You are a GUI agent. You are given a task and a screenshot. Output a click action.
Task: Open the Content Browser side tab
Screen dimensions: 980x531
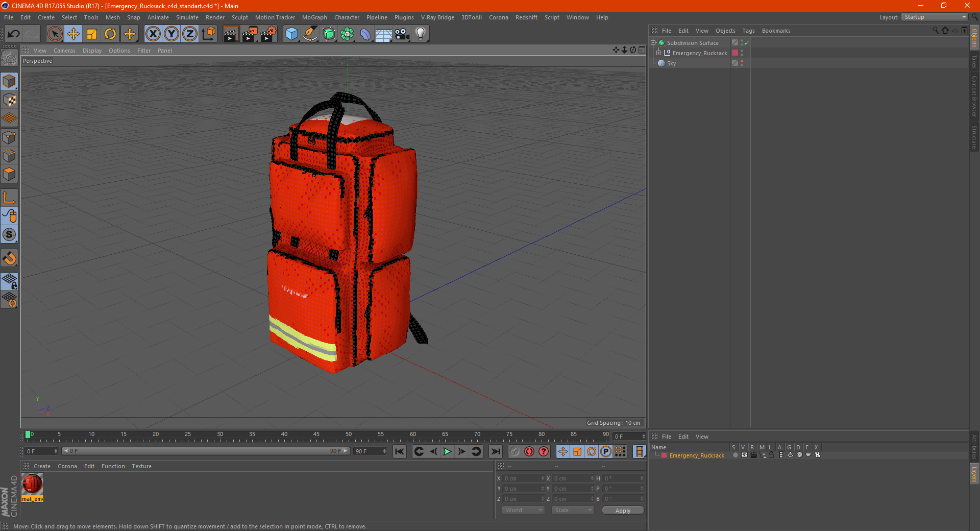click(974, 96)
